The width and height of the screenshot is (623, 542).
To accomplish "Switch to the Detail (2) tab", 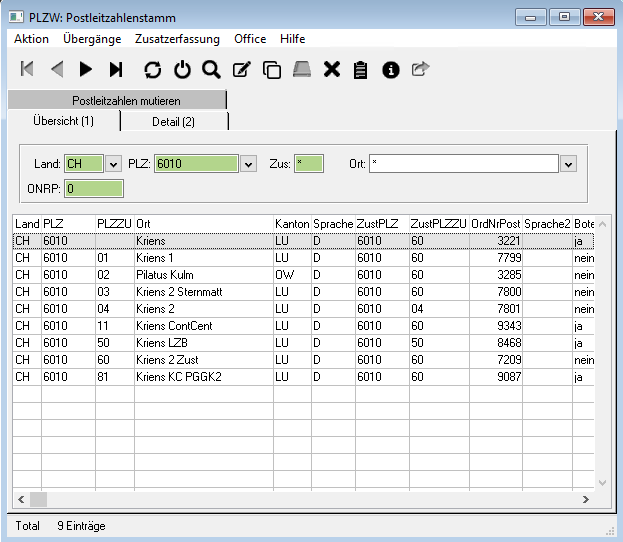I will click(174, 121).
